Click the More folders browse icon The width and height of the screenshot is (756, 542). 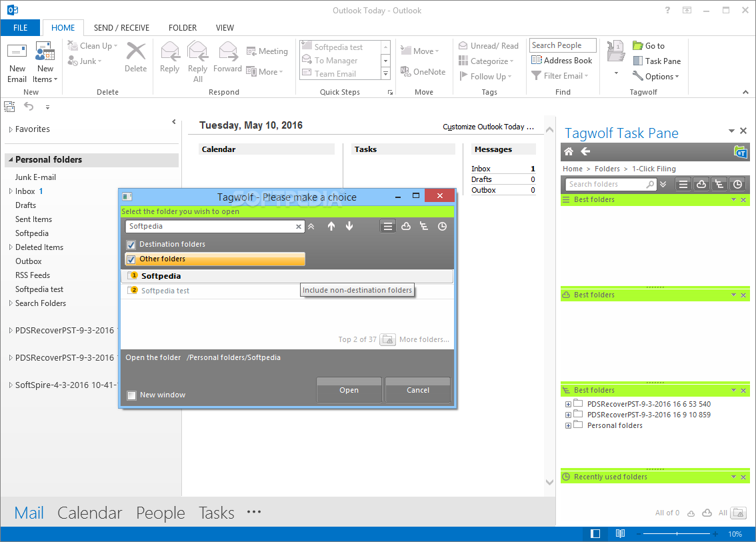387,339
